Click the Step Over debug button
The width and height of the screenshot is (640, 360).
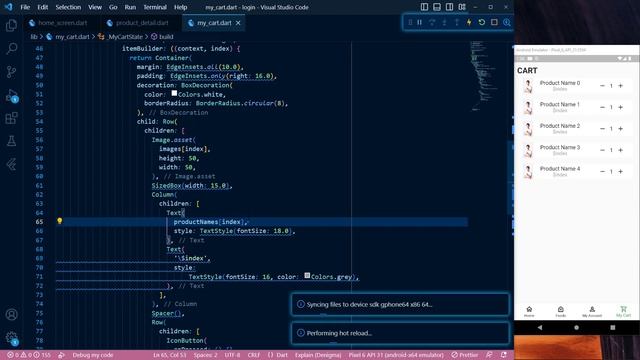pos(432,22)
